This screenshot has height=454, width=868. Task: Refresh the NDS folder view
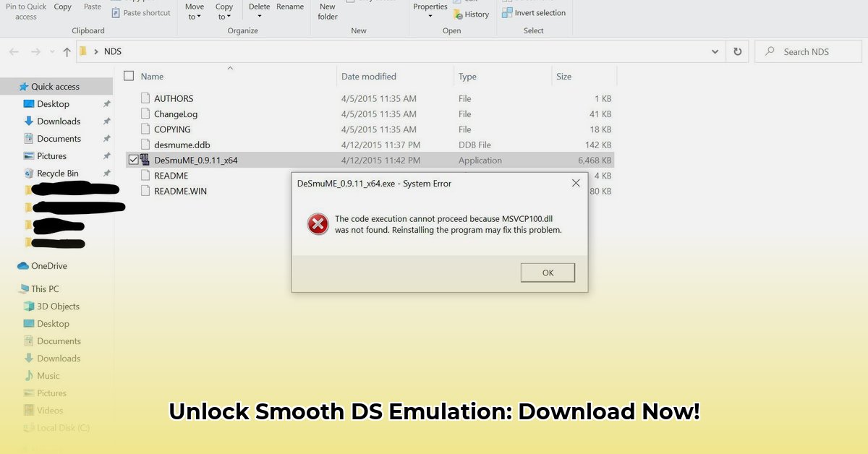pyautogui.click(x=737, y=51)
